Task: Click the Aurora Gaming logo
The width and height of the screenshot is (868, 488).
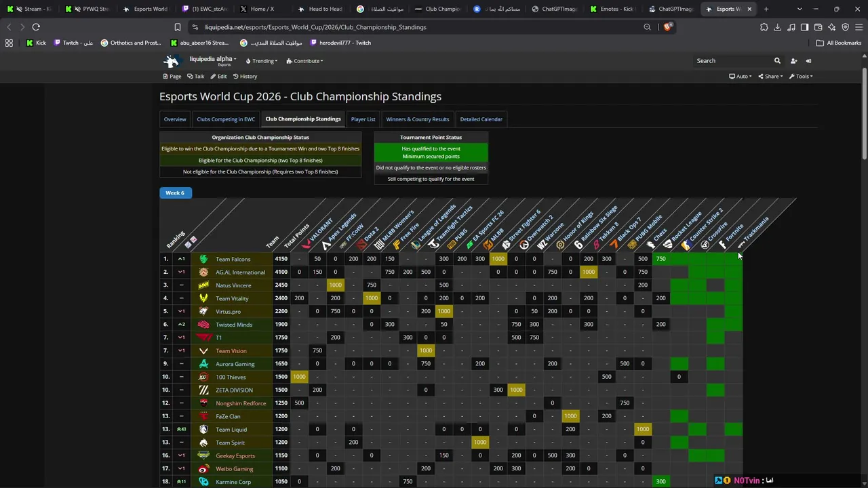Action: 203,364
